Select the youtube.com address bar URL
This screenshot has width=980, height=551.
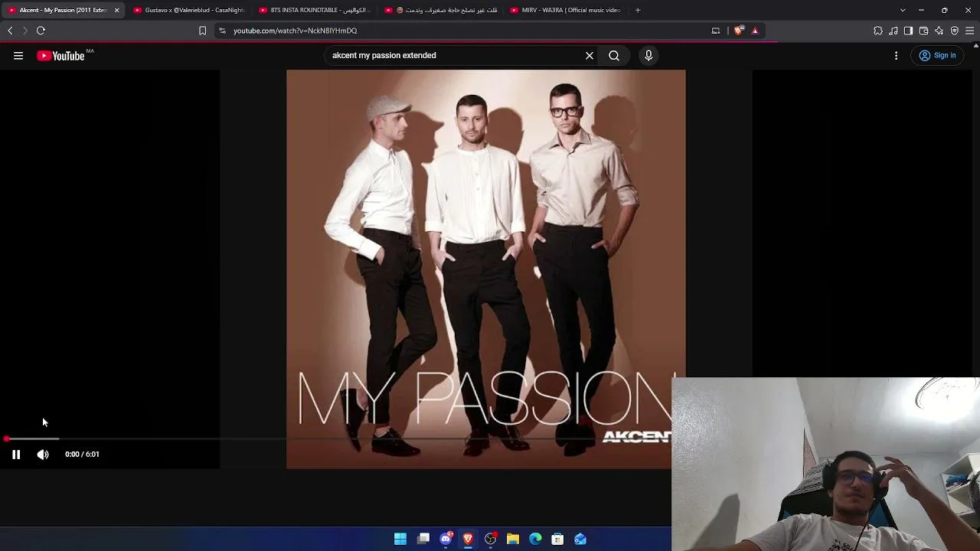pyautogui.click(x=296, y=31)
